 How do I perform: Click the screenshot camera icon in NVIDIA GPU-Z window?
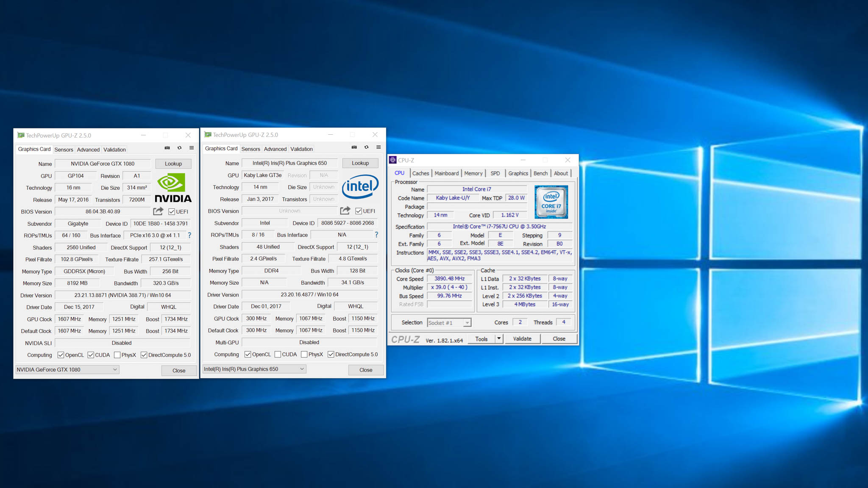[167, 148]
